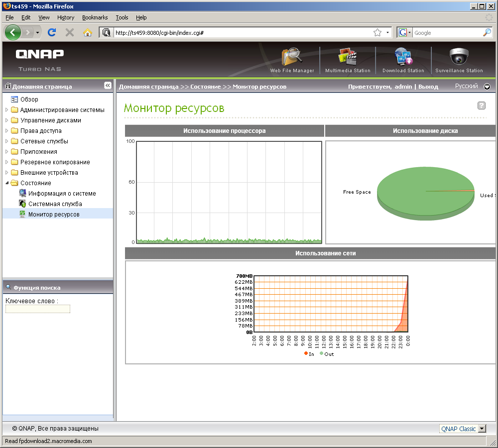Click the Системная служба icon
This screenshot has width=498, height=448.
tap(22, 204)
